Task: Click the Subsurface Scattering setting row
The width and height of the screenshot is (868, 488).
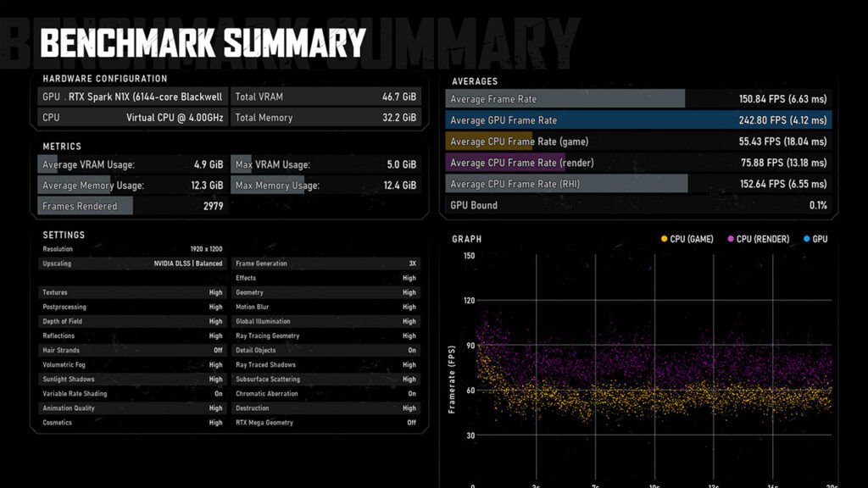Action: (x=326, y=379)
